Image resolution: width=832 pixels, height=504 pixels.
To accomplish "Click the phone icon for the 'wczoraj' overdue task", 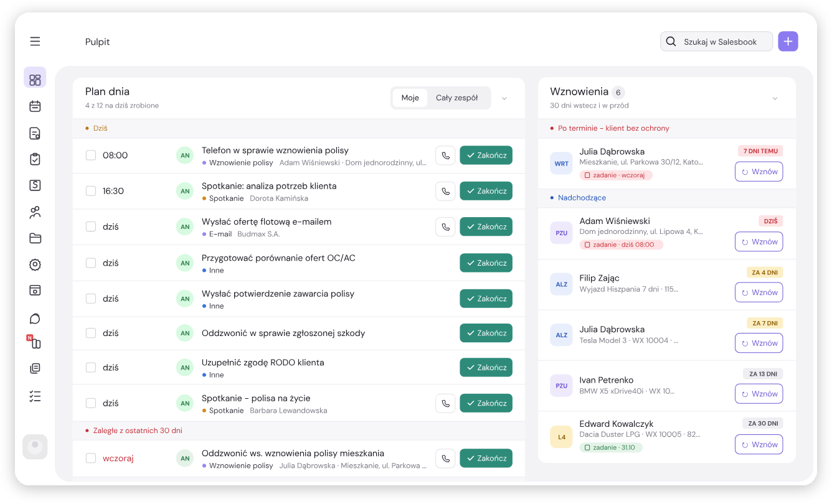I will pos(445,459).
